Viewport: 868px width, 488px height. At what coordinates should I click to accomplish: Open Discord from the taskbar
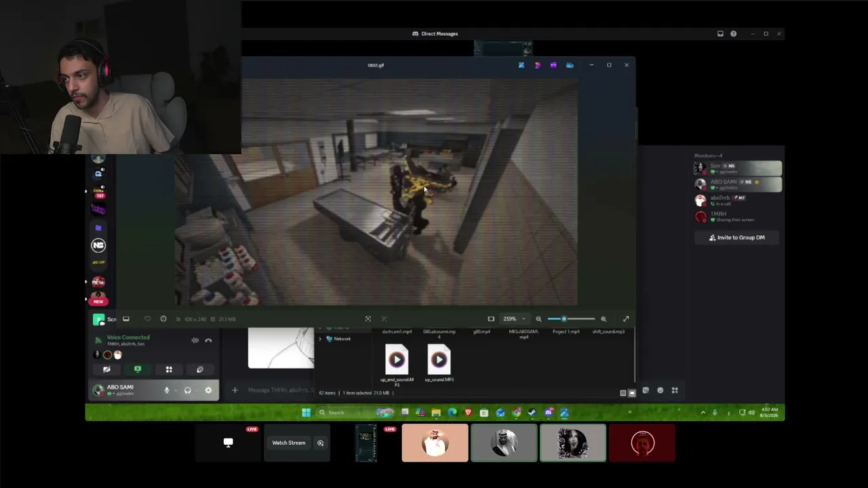click(x=549, y=412)
